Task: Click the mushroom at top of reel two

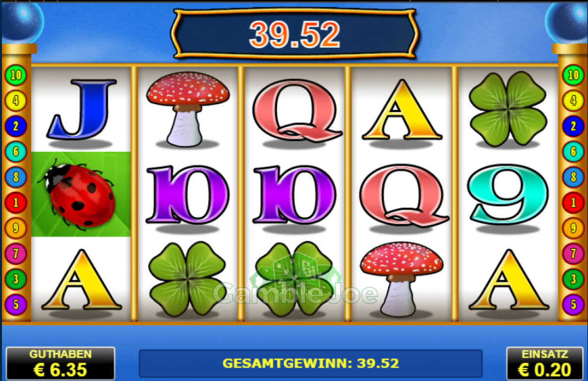Action: 187,109
